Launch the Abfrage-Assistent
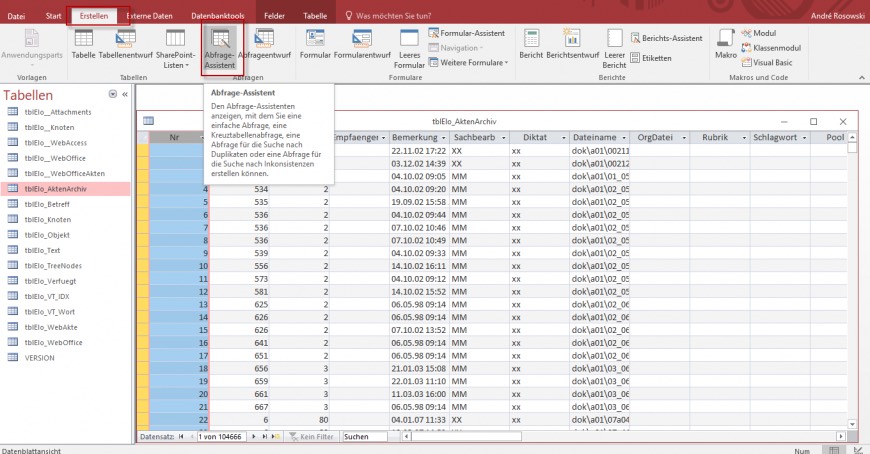 click(x=220, y=49)
